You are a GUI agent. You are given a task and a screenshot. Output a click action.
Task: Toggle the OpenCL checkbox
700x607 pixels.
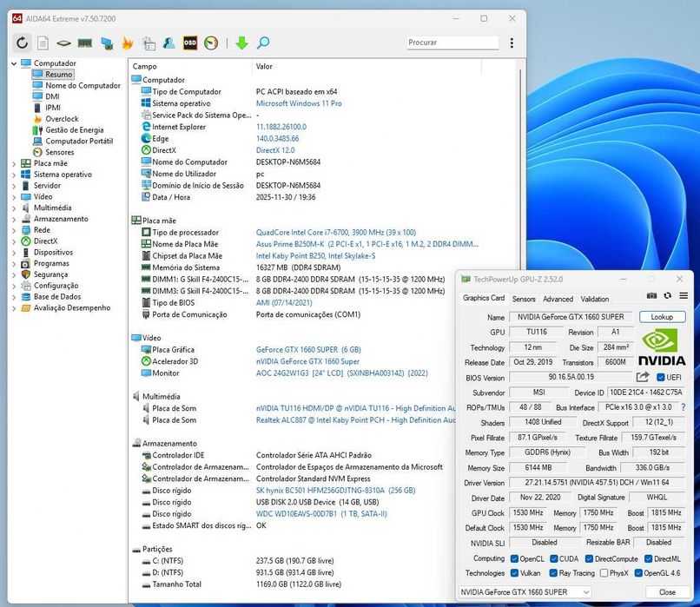coord(514,558)
